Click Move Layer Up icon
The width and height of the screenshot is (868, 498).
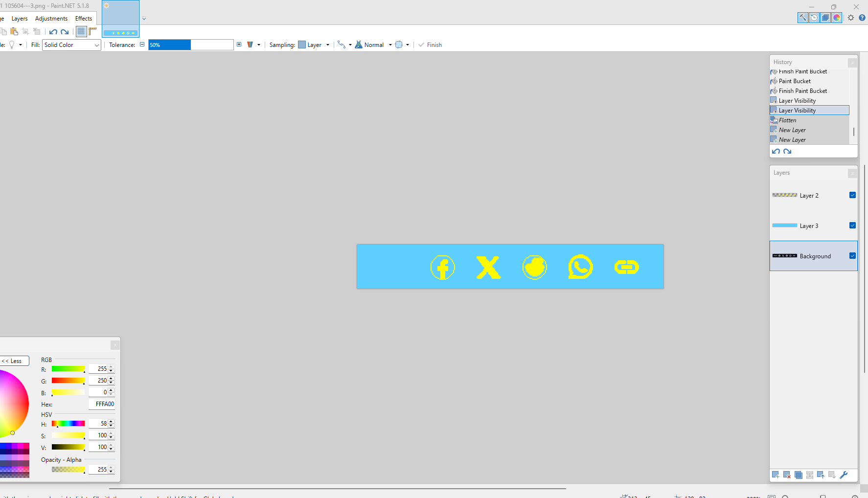coord(821,475)
